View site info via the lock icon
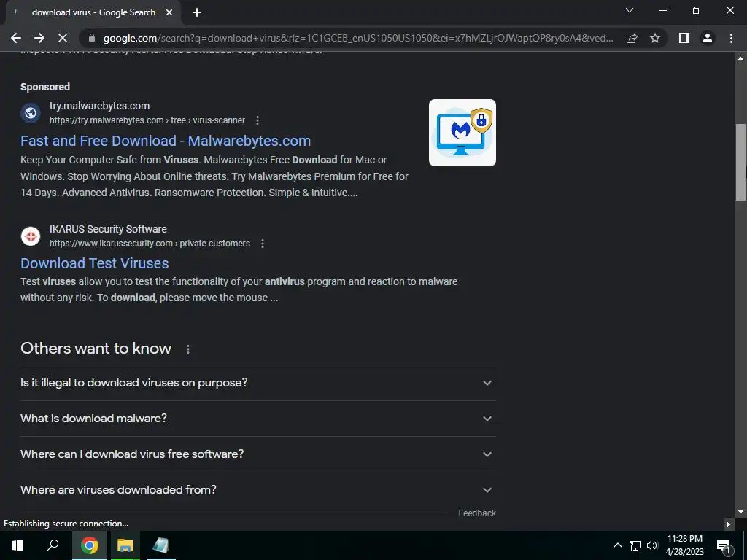This screenshot has width=747, height=560. click(x=92, y=38)
